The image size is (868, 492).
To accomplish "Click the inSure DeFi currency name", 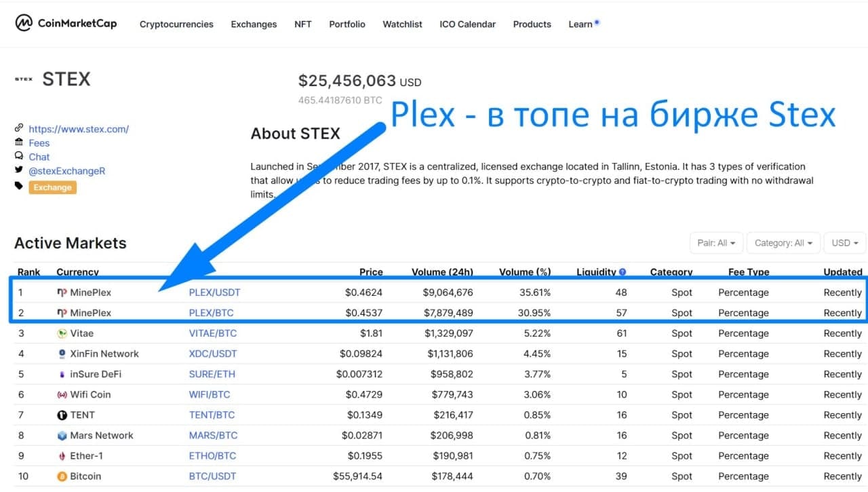I will coord(96,374).
